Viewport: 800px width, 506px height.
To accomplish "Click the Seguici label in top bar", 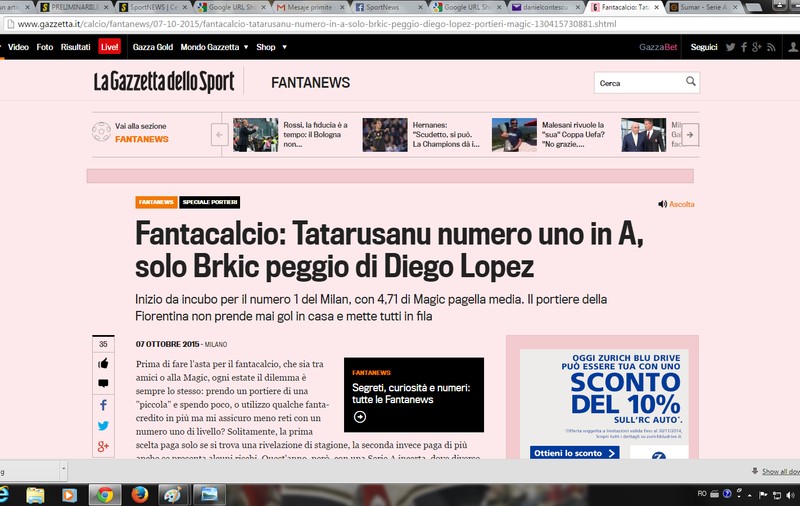I will tap(704, 47).
